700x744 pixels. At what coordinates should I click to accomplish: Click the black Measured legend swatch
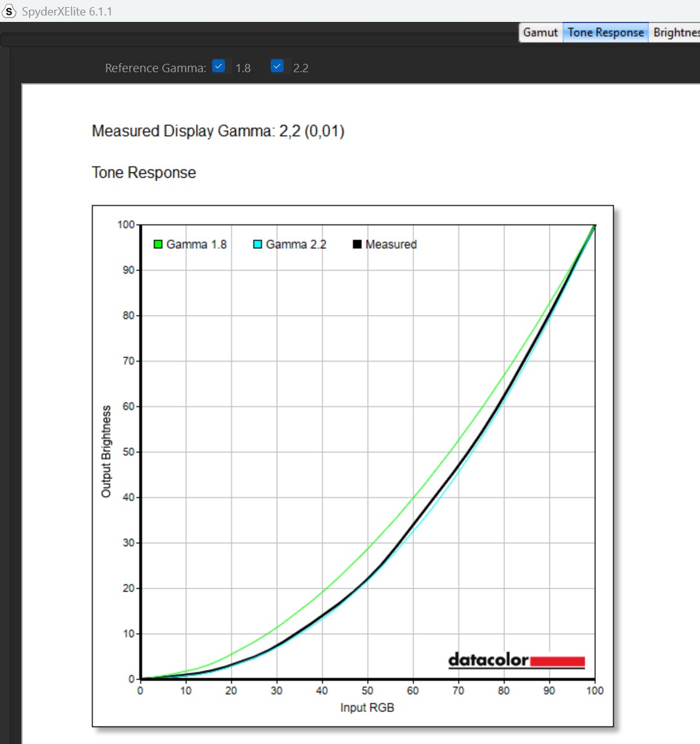point(357,244)
